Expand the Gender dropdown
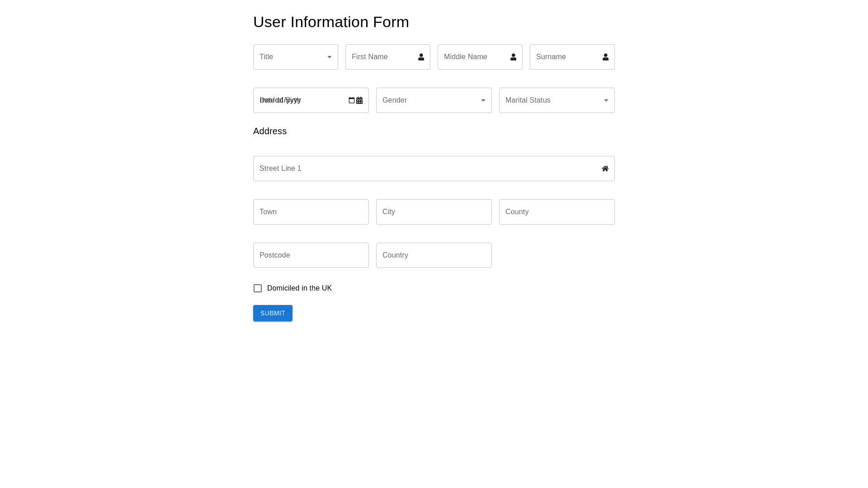The image size is (868, 488). pyautogui.click(x=434, y=100)
